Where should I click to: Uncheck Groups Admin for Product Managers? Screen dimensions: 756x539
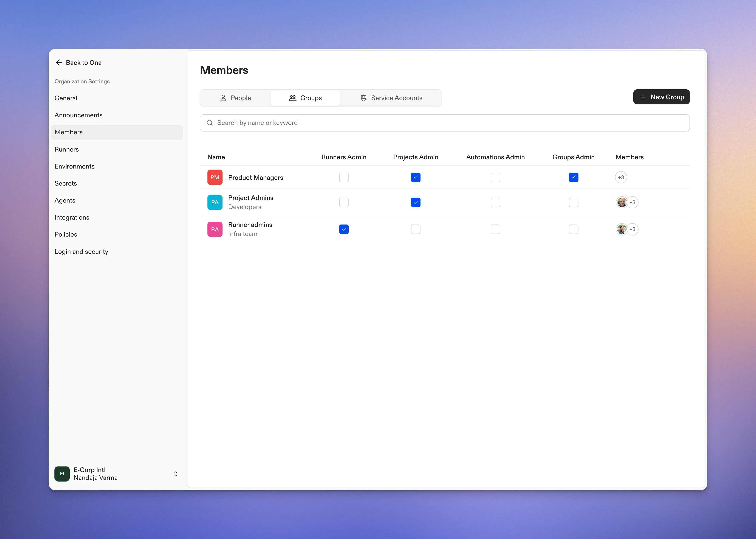574,177
